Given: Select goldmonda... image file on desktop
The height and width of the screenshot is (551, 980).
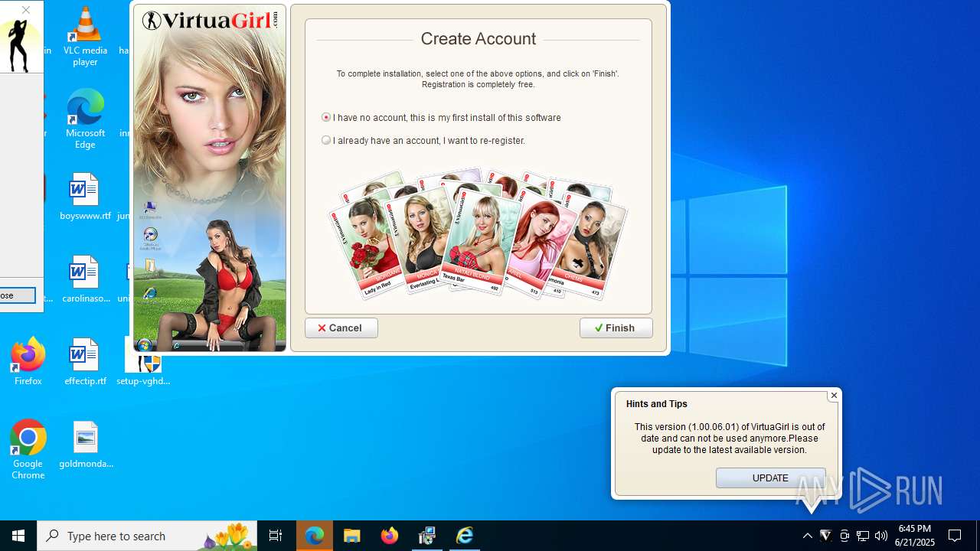Looking at the screenshot, I should pyautogui.click(x=86, y=445).
